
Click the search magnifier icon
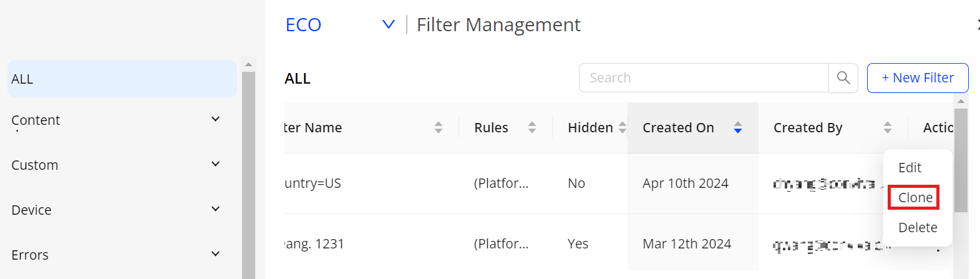tap(843, 78)
